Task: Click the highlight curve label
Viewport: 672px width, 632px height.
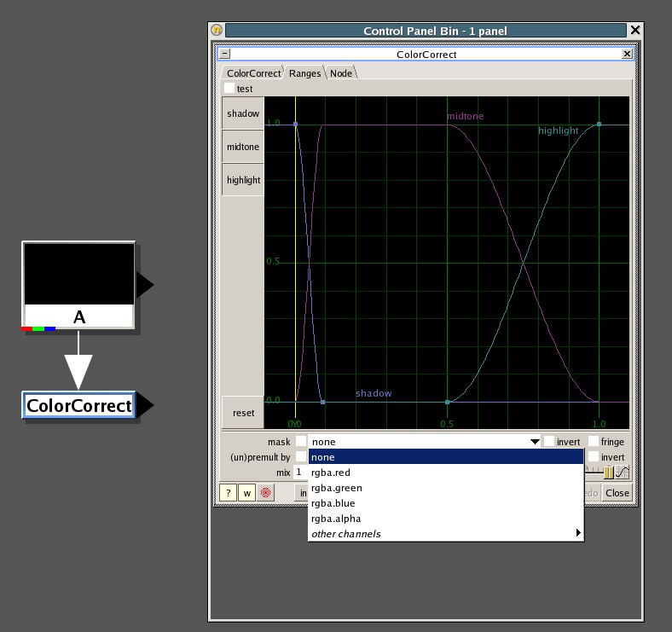Action: tap(558, 130)
